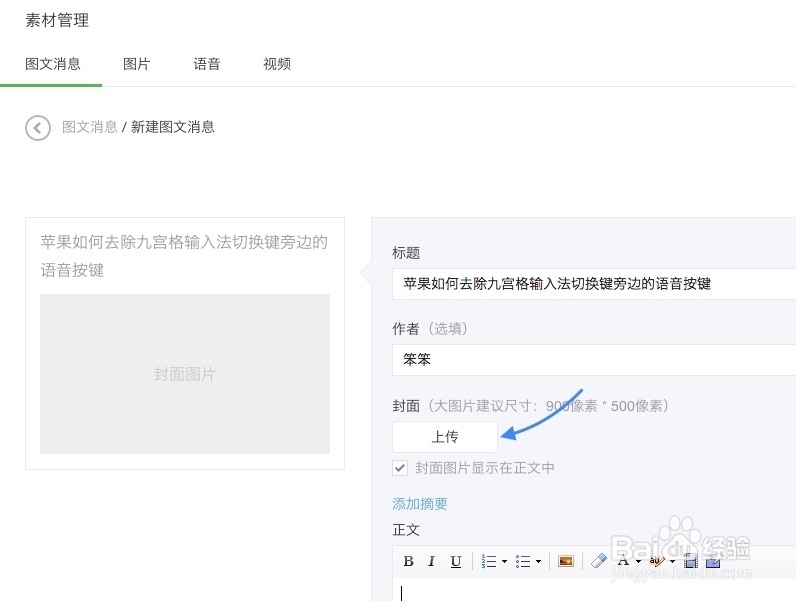Apply the font color A icon
This screenshot has height=601, width=796.
pos(623,561)
